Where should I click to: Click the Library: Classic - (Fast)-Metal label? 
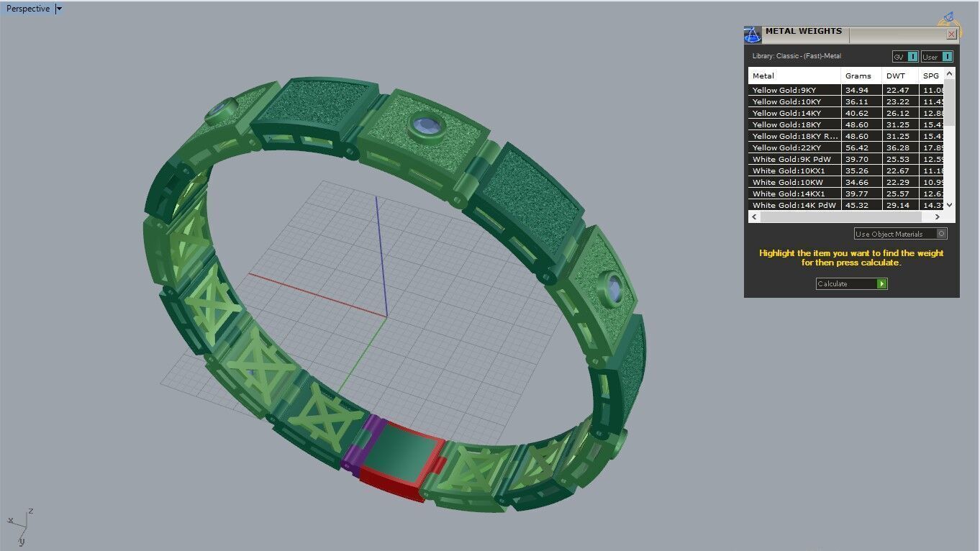(797, 56)
